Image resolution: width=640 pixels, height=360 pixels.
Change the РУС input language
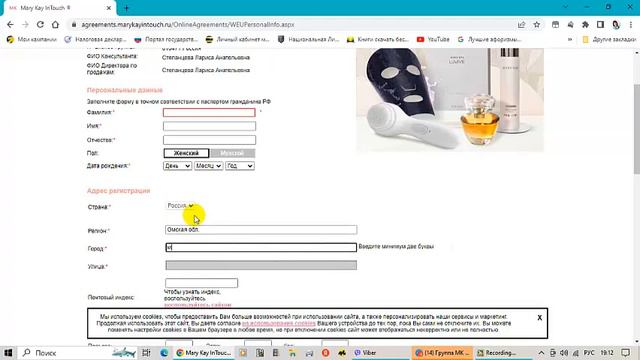pyautogui.click(x=589, y=353)
